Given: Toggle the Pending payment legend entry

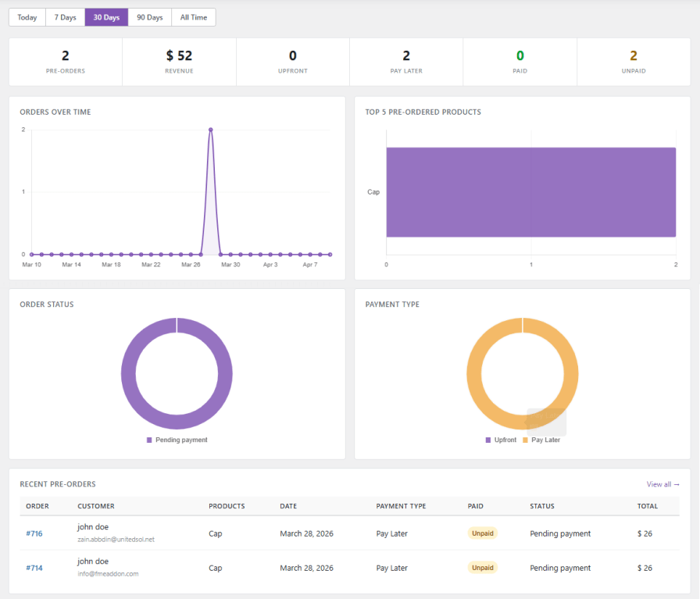Looking at the screenshot, I should (x=177, y=440).
